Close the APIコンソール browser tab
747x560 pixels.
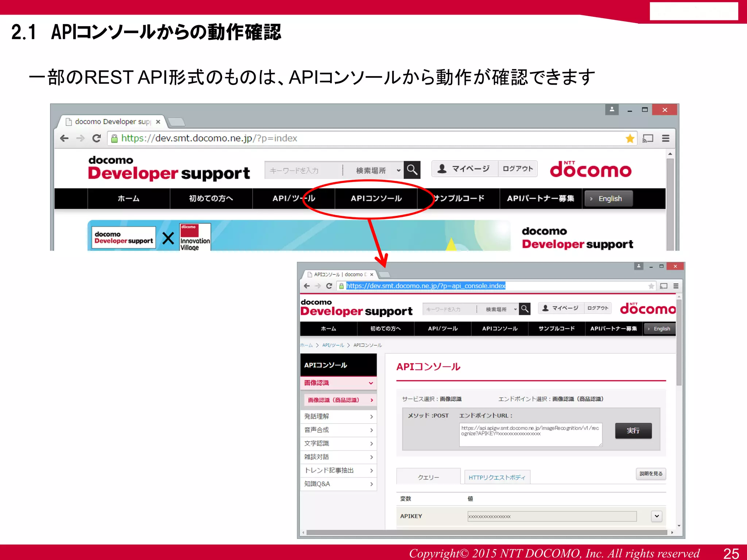pos(372,275)
